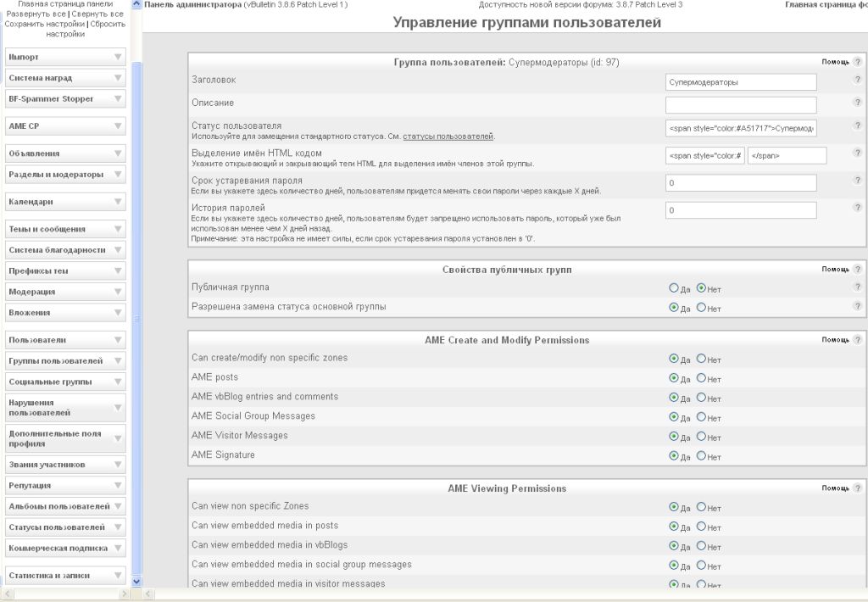Click История паролей input field
This screenshot has width=868, height=602.
pos(741,210)
